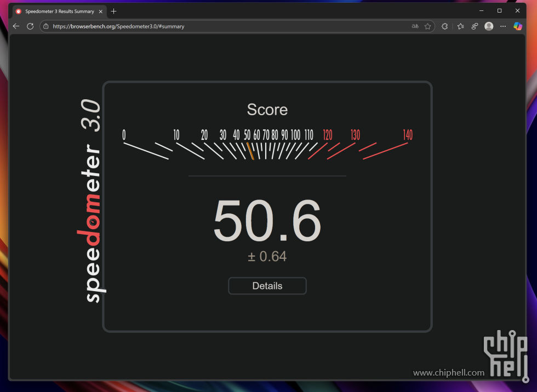
Task: View site information lock icon
Action: pyautogui.click(x=46, y=26)
